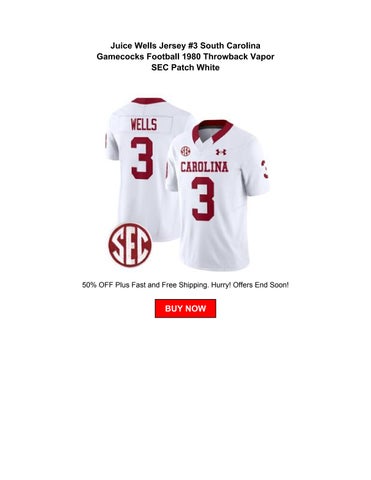Click the number 3 on jersey back
The height and width of the screenshot is (480, 371).
click(x=142, y=158)
